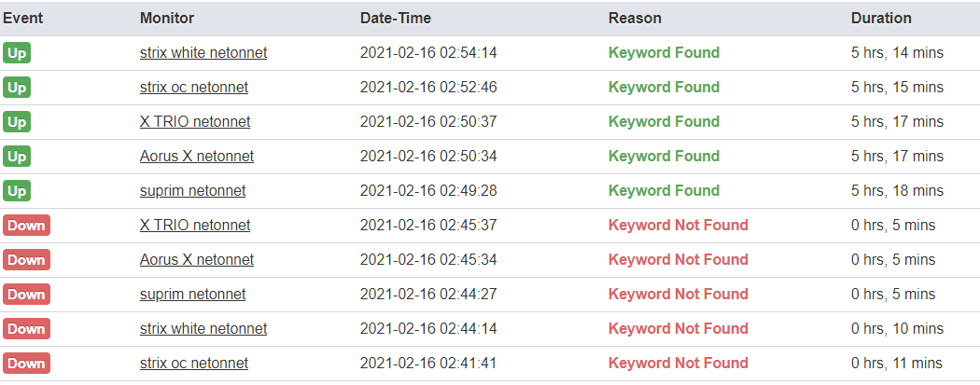Open strix white netonnet monitor in first row

203,53
